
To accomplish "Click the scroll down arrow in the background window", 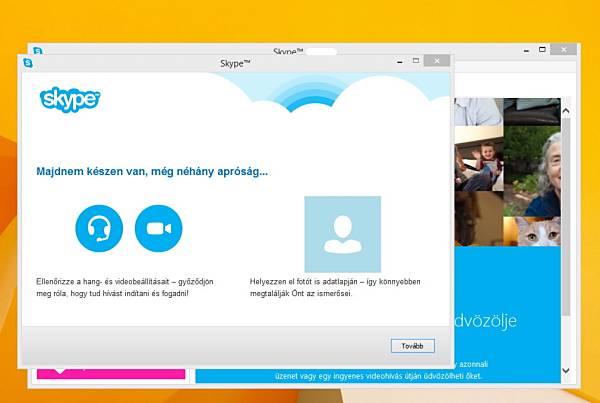I will [x=566, y=370].
